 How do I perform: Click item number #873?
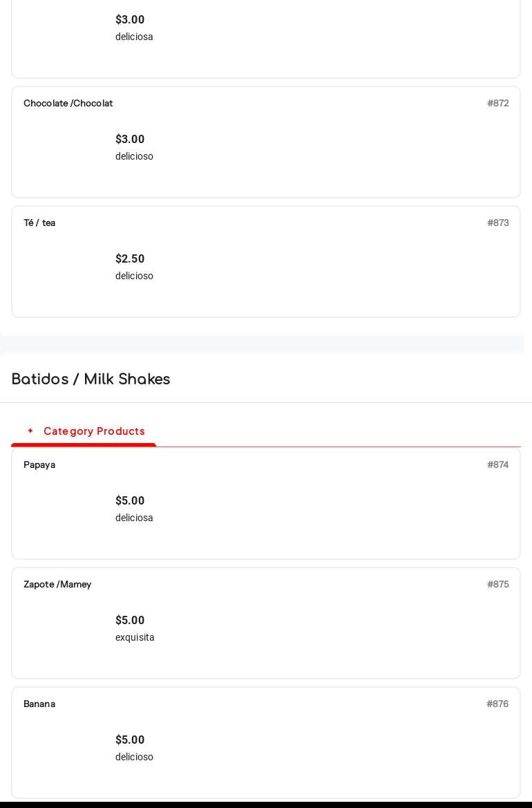497,223
